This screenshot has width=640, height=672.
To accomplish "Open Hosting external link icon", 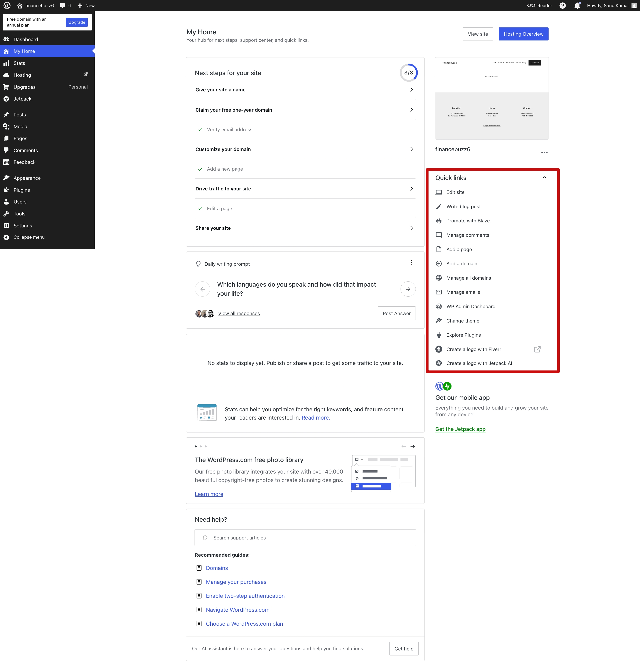I will (86, 74).
